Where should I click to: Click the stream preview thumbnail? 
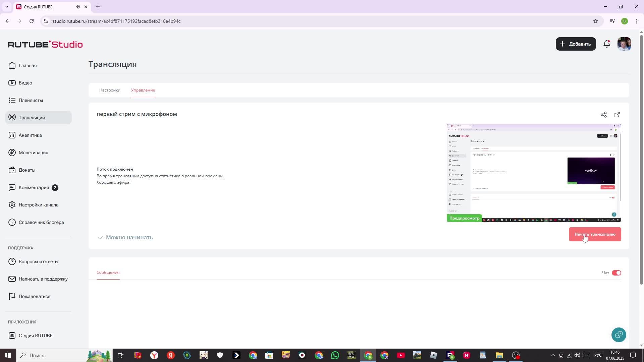click(x=534, y=173)
